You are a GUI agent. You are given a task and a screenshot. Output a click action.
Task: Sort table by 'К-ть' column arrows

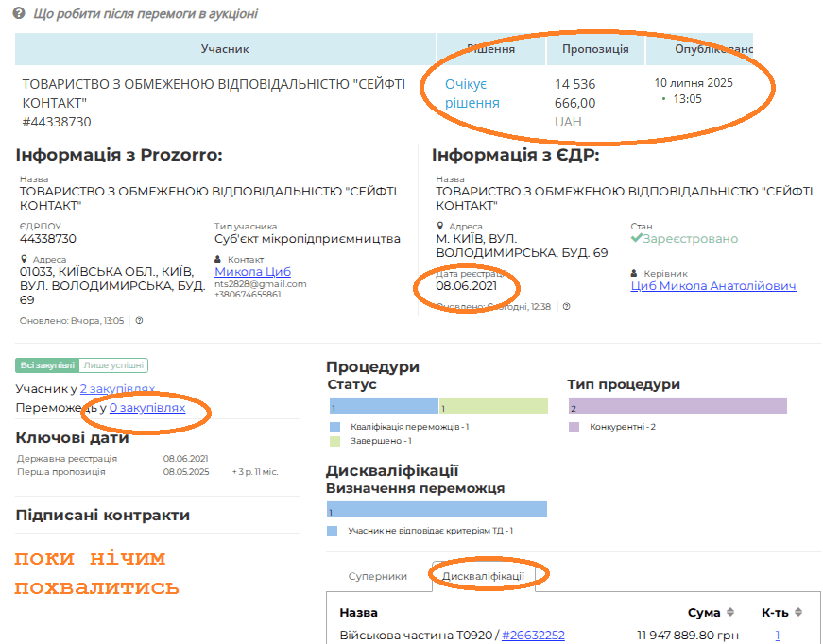tap(798, 613)
